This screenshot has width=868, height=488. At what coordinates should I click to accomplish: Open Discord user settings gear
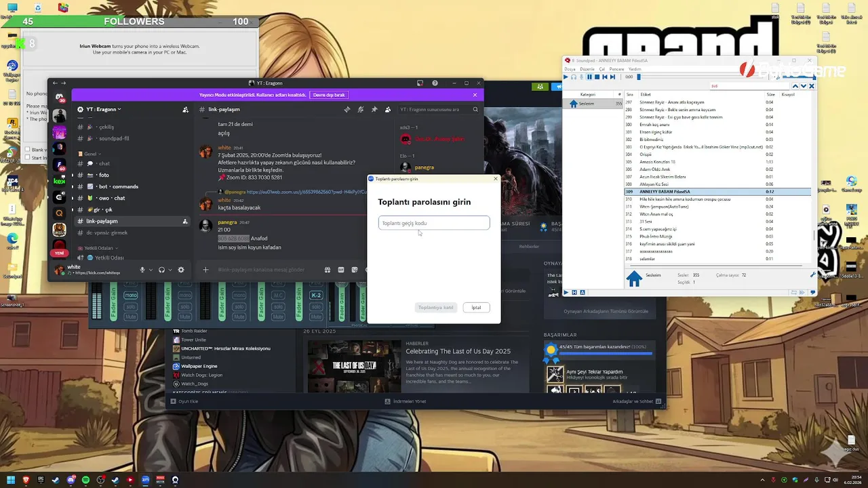click(x=181, y=270)
